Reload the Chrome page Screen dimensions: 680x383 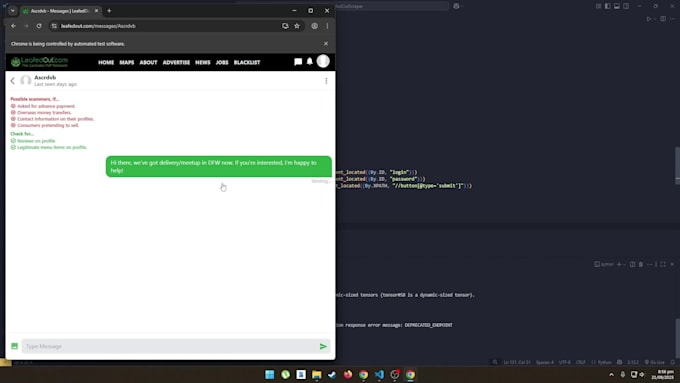tap(39, 26)
